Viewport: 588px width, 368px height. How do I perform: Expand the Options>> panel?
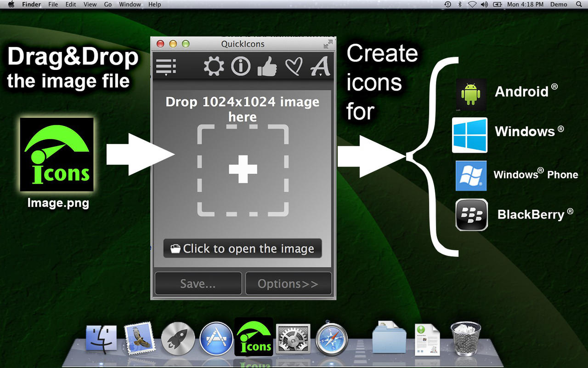288,283
